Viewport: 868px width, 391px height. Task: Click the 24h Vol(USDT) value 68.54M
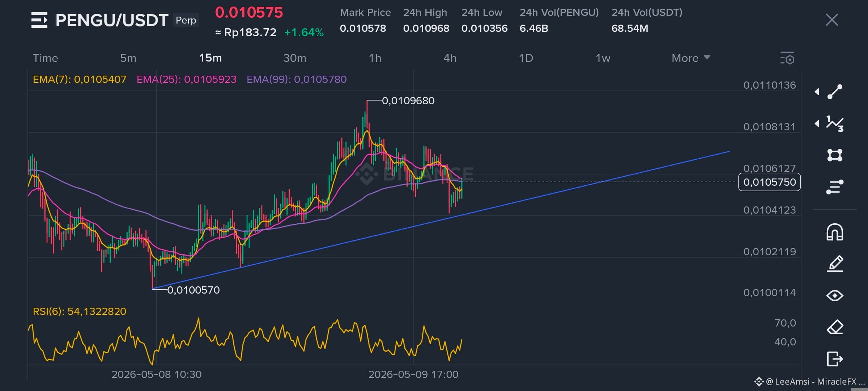[x=630, y=28]
